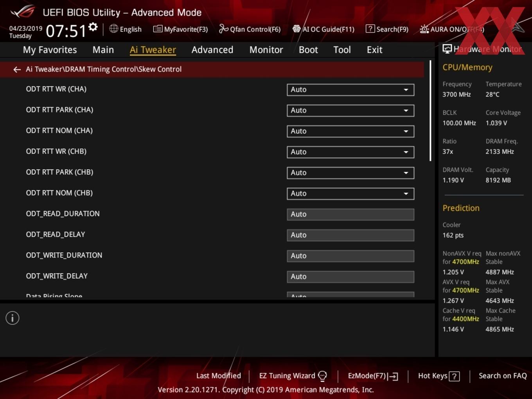Click the ROG logo
532x399 pixels.
(23, 11)
